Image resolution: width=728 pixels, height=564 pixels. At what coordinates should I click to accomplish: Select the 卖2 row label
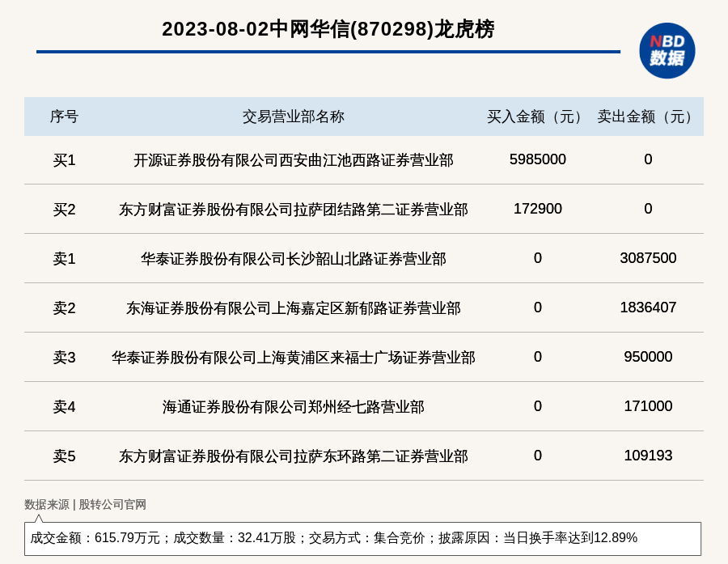[64, 308]
